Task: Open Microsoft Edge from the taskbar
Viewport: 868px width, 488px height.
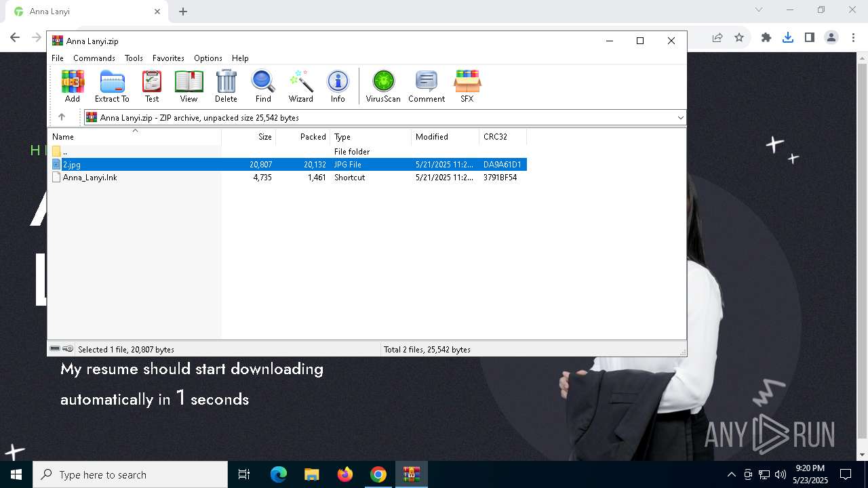Action: [x=279, y=474]
